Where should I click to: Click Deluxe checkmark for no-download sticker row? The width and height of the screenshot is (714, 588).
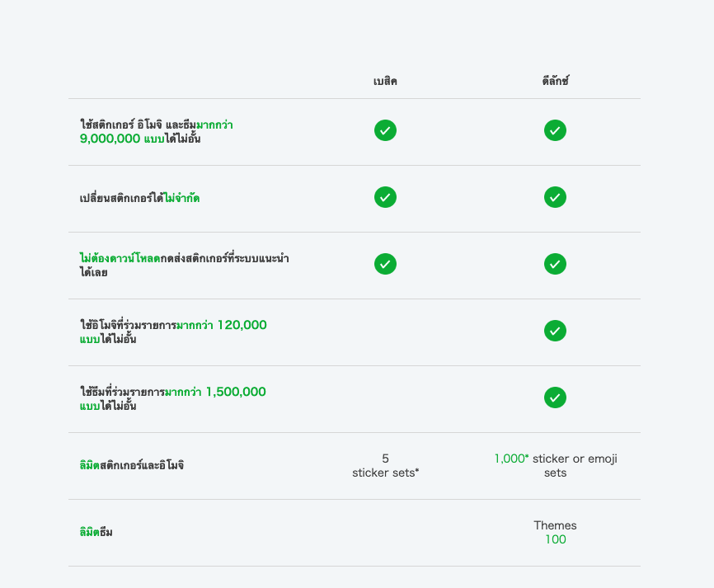(555, 264)
